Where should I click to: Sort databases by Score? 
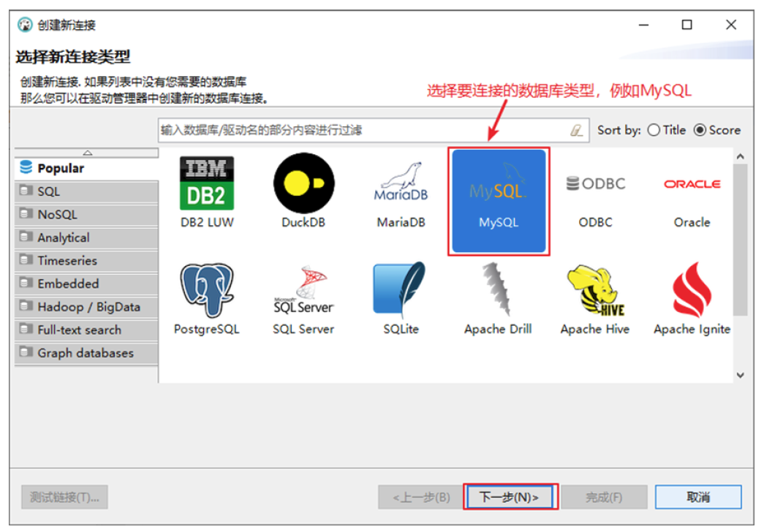717,130
